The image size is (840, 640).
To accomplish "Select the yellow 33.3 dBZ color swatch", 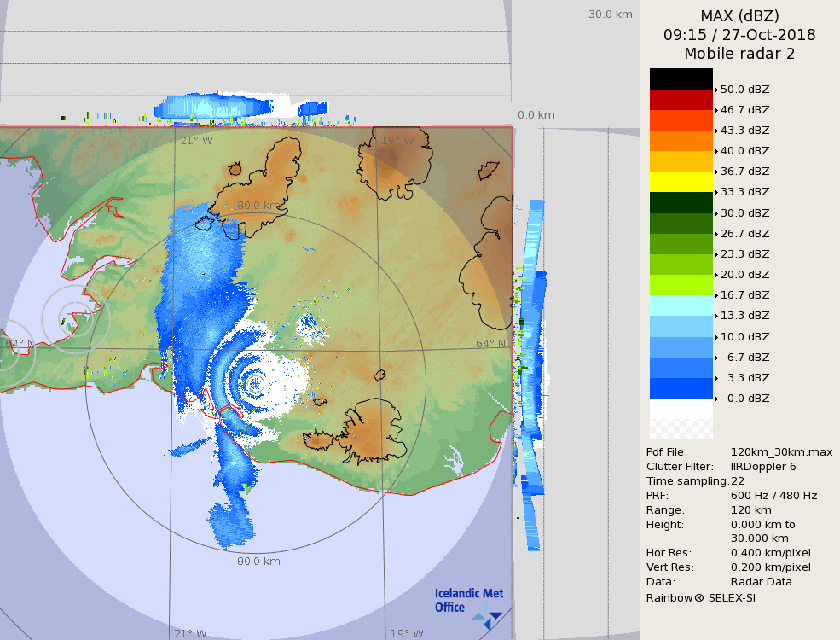I will point(681,182).
